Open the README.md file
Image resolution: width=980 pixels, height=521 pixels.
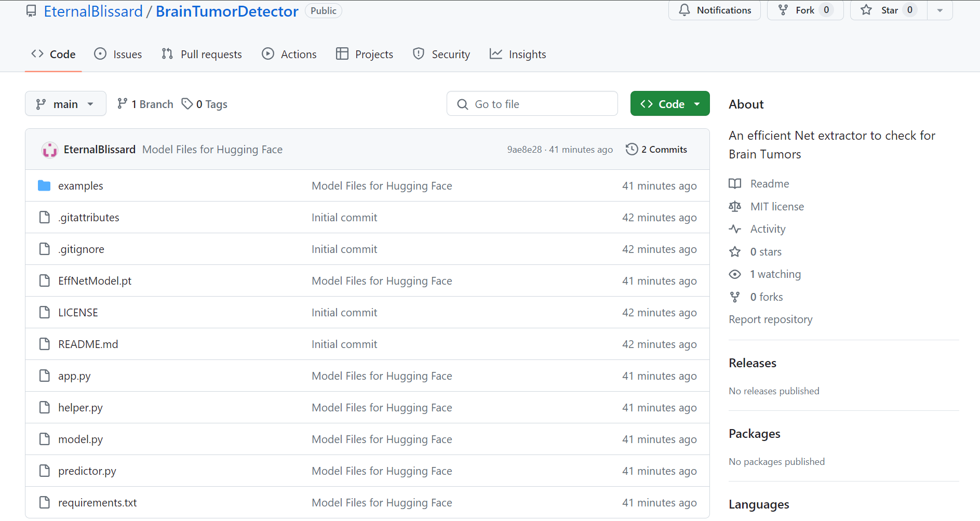point(88,344)
